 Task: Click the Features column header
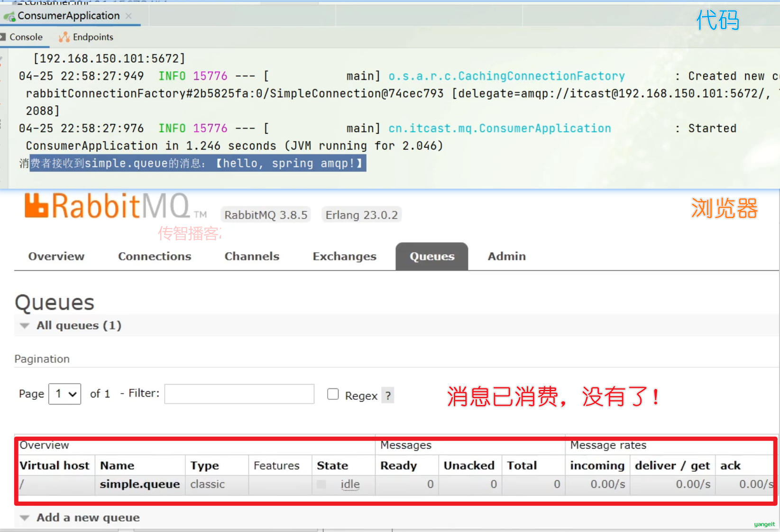[x=276, y=466]
